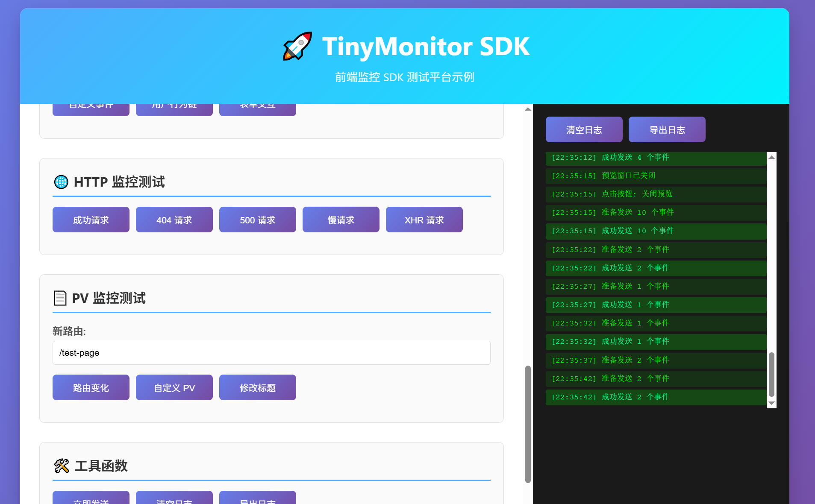Select log 22:35:42 成功发送 2 个事件
This screenshot has height=504, width=815.
[656, 397]
